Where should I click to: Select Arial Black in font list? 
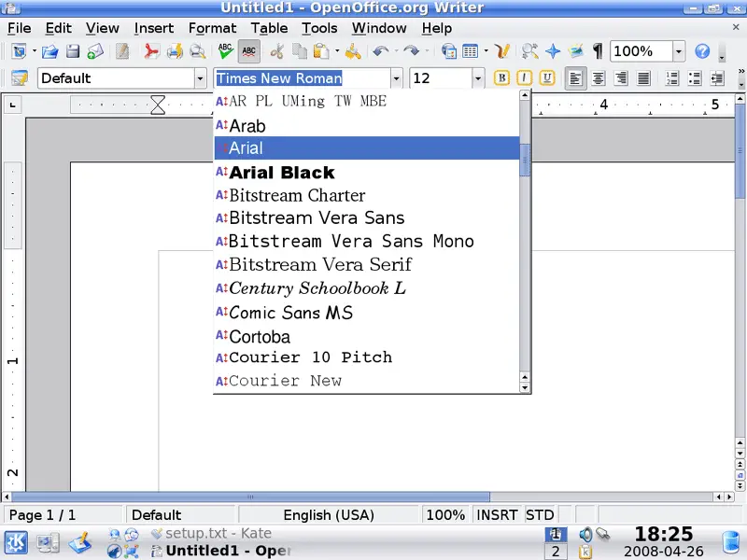tap(366, 173)
